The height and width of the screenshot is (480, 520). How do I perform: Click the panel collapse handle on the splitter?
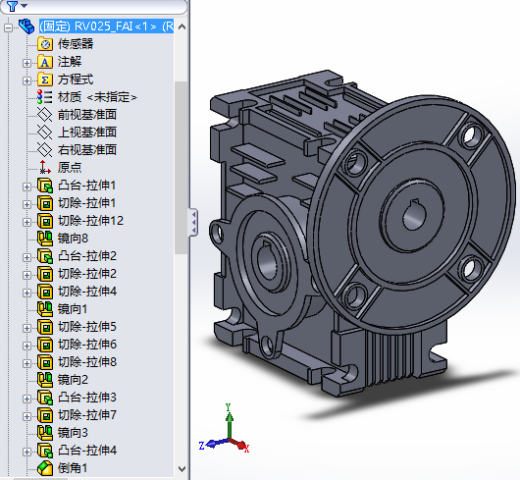pos(194,222)
